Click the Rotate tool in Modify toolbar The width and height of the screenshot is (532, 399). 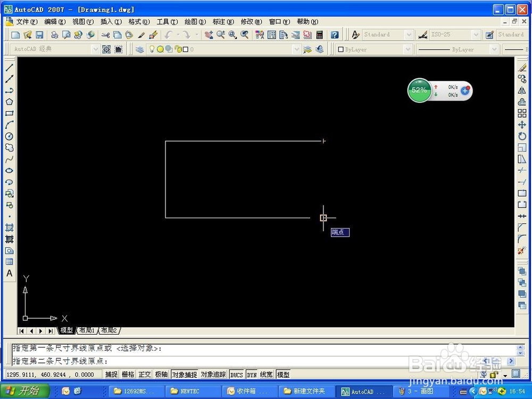point(522,136)
